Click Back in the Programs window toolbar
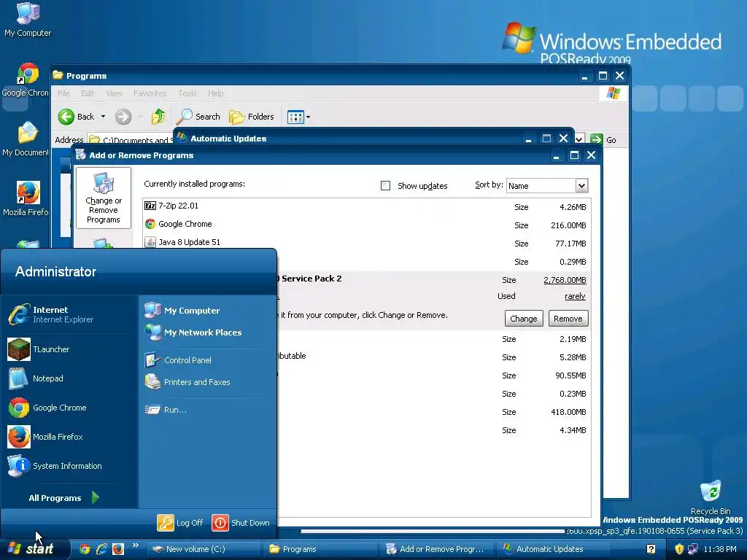Screen dimensions: 747x560 tap(76, 117)
